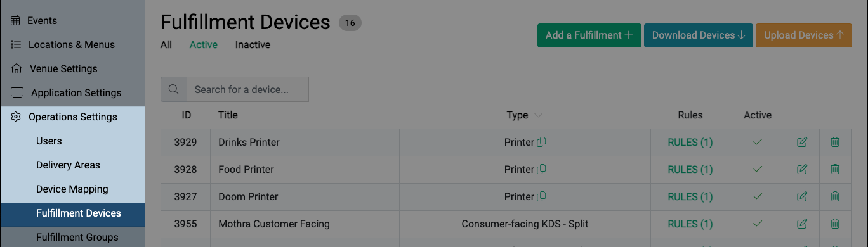Click Add a Fulfillment button

589,35
